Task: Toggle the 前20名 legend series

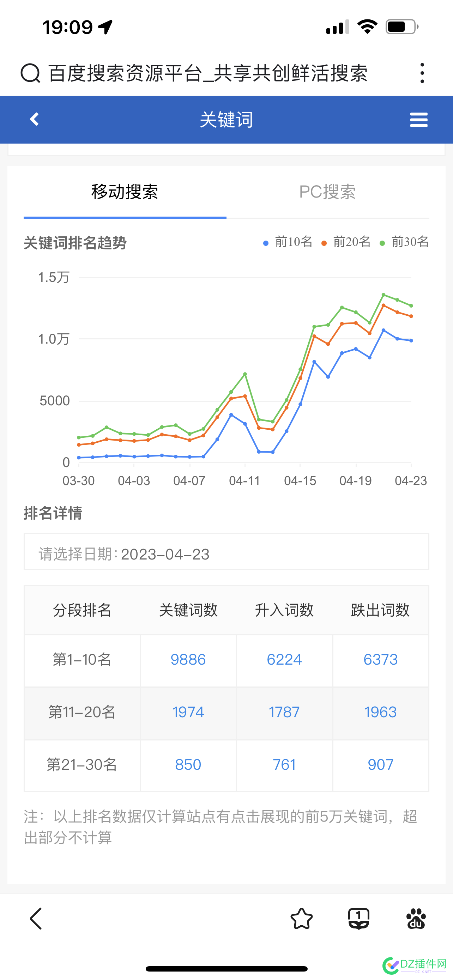Action: tap(346, 242)
